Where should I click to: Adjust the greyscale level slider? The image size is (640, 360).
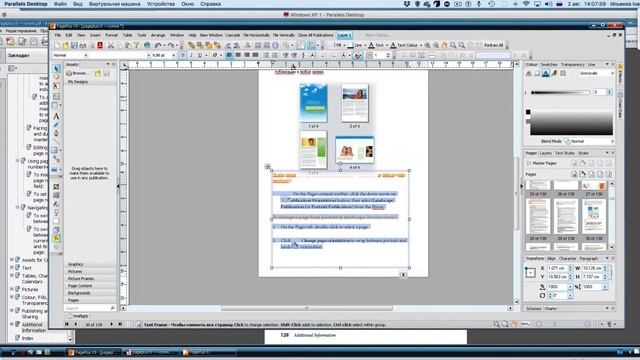click(560, 93)
